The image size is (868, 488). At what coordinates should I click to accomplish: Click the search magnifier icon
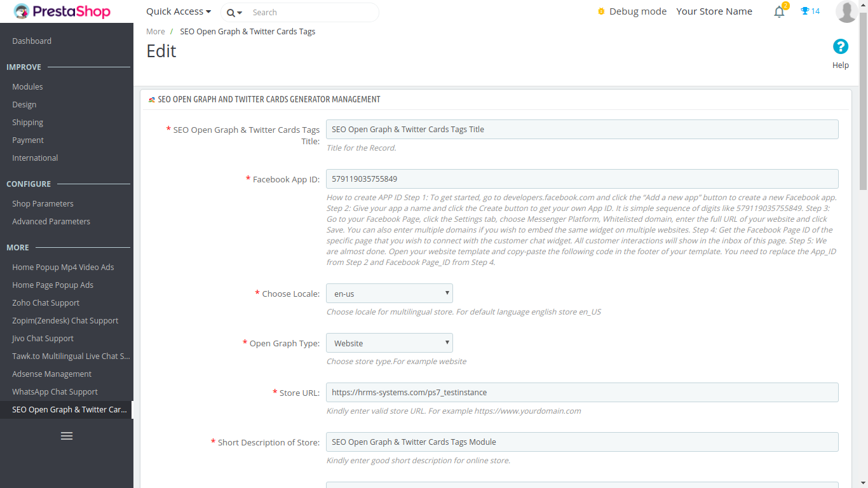231,13
